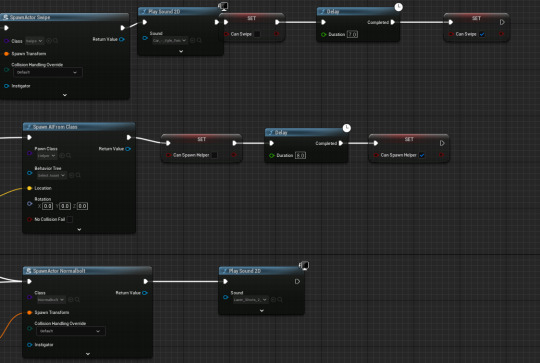This screenshot has width=540, height=363.
Task: Select the Spawn AIFrom Class node title
Action: coord(55,127)
